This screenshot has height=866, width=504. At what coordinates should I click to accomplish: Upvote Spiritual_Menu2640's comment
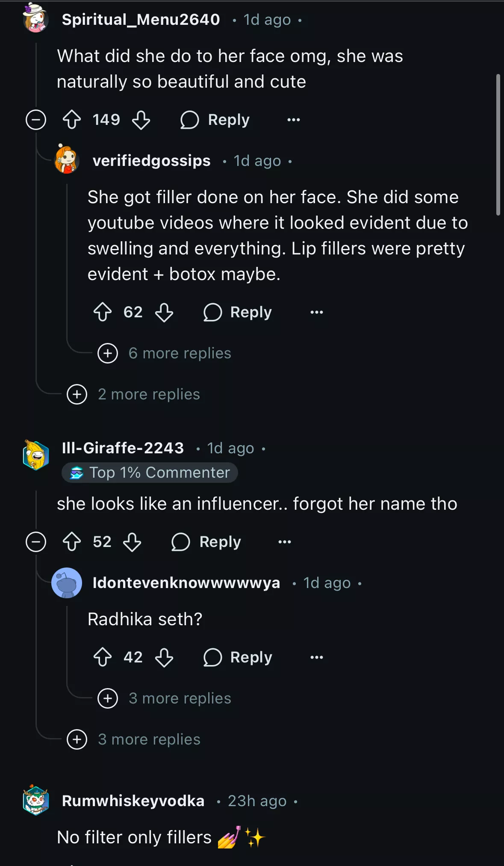[x=72, y=120]
